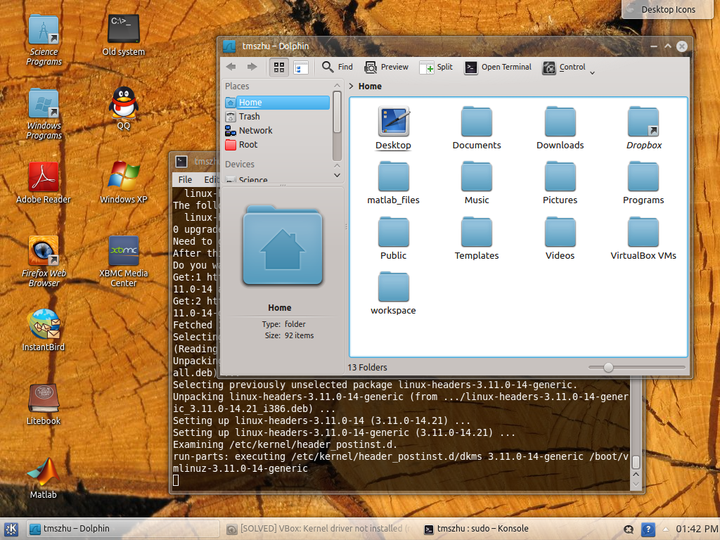Go forward in Dolphin navigation
This screenshot has width=720, height=540.
(x=252, y=67)
